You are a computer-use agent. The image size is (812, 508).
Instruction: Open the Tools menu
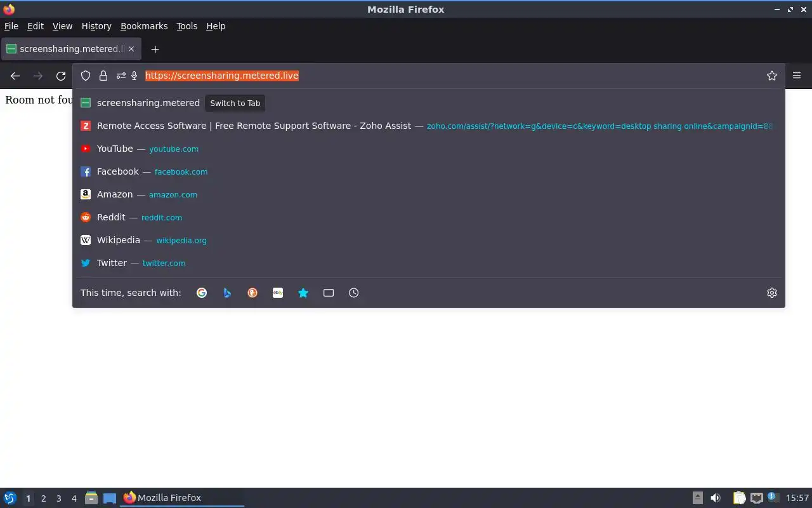[x=187, y=26]
